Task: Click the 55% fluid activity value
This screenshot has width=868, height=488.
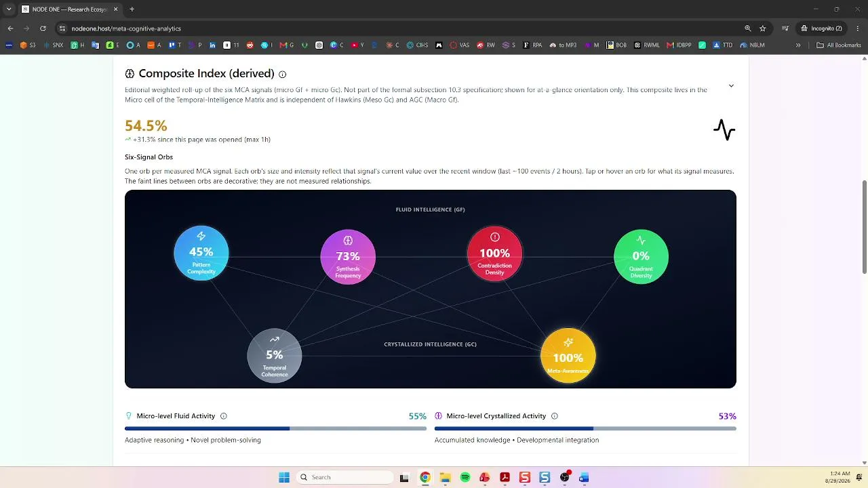Action: tap(418, 416)
